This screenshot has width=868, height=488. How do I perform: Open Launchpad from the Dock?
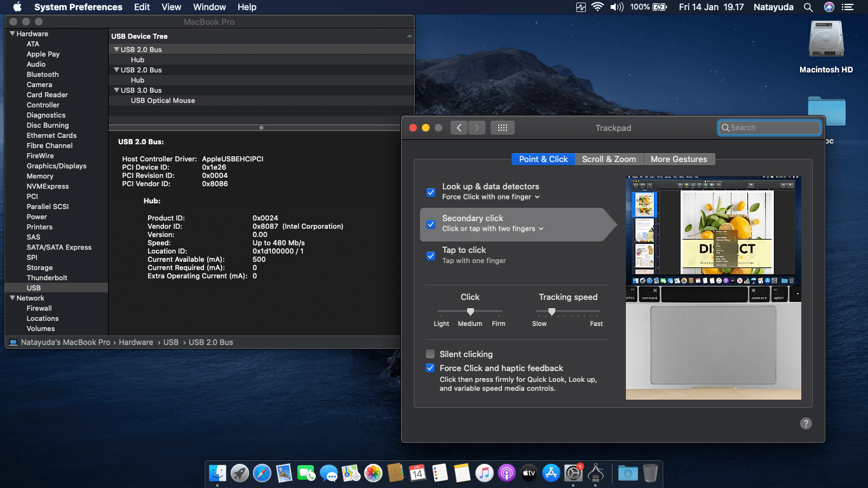pyautogui.click(x=240, y=473)
